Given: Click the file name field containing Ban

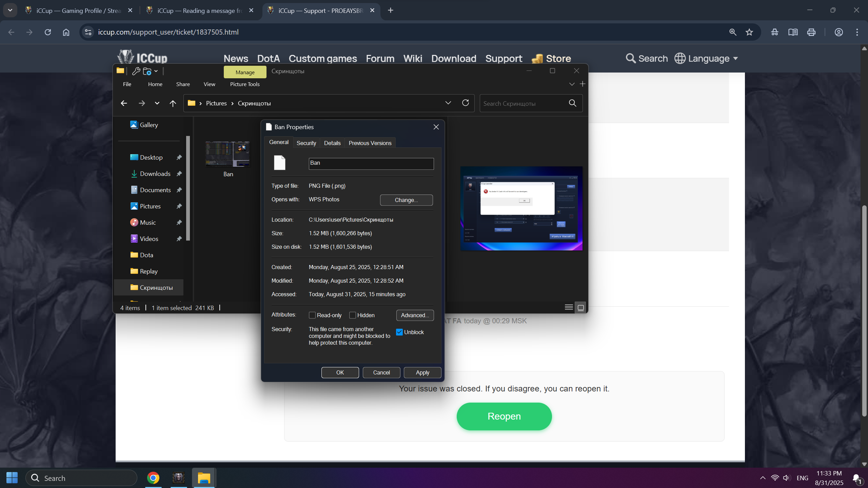Looking at the screenshot, I should pyautogui.click(x=371, y=164).
